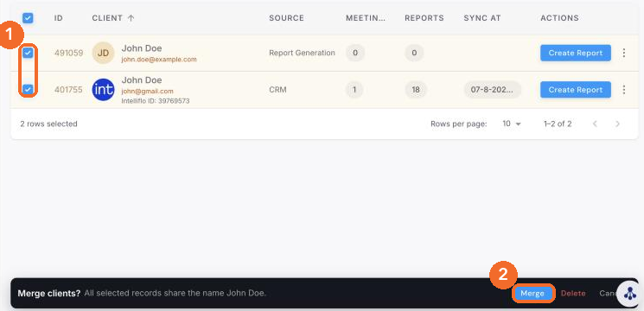Click John Doe name in row 491059
The image size is (644, 311).
(142, 48)
